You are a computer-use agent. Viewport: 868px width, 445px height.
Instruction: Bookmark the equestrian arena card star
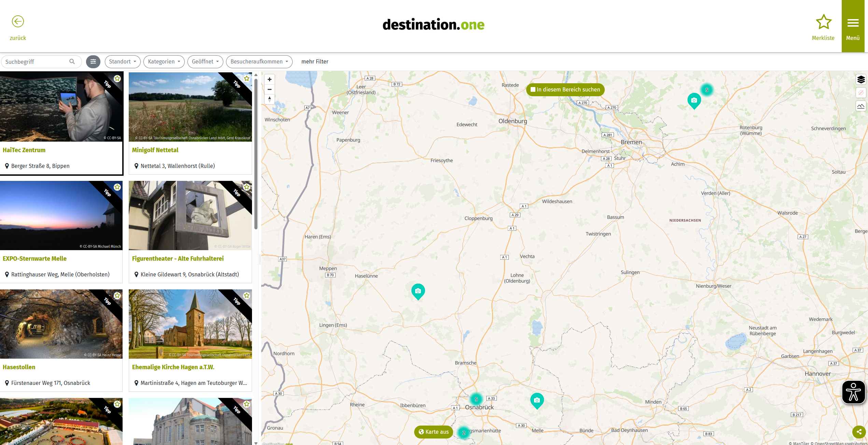117,404
